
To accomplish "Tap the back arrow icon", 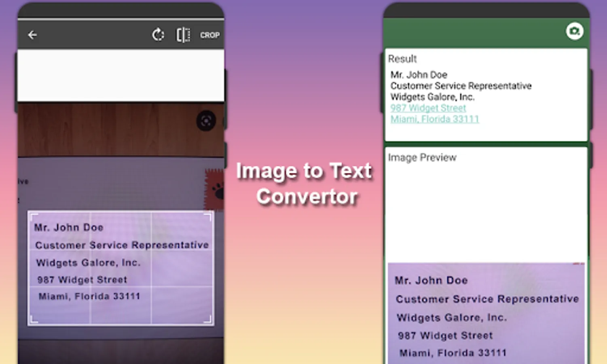I will click(32, 35).
